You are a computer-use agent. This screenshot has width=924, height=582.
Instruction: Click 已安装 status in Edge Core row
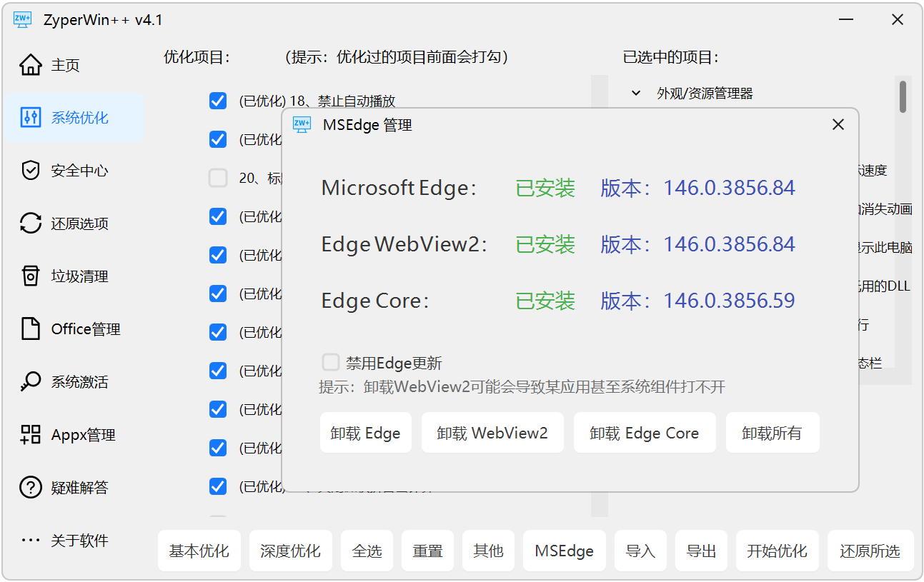click(545, 301)
